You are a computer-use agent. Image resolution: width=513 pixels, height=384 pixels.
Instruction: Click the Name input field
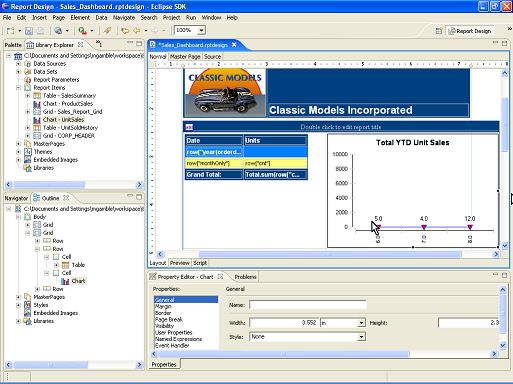pyautogui.click(x=308, y=305)
